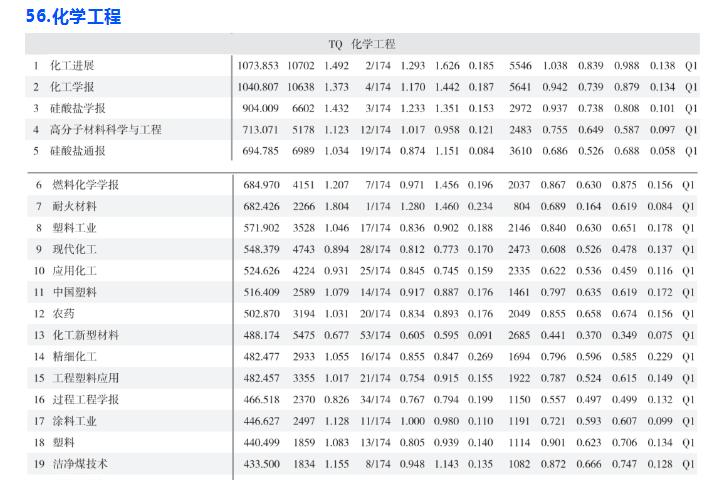The width and height of the screenshot is (720, 480).
Task: Click the TQ 化学工程 table header
Action: 362,44
